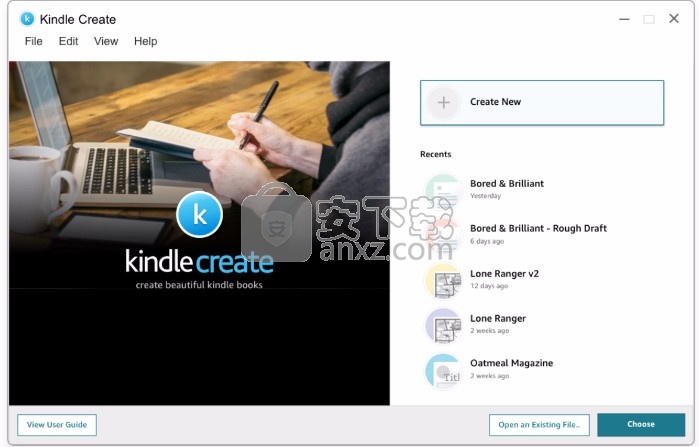699x447 pixels.
Task: Select Lone Ranger v2 project icon
Action: coord(442,281)
